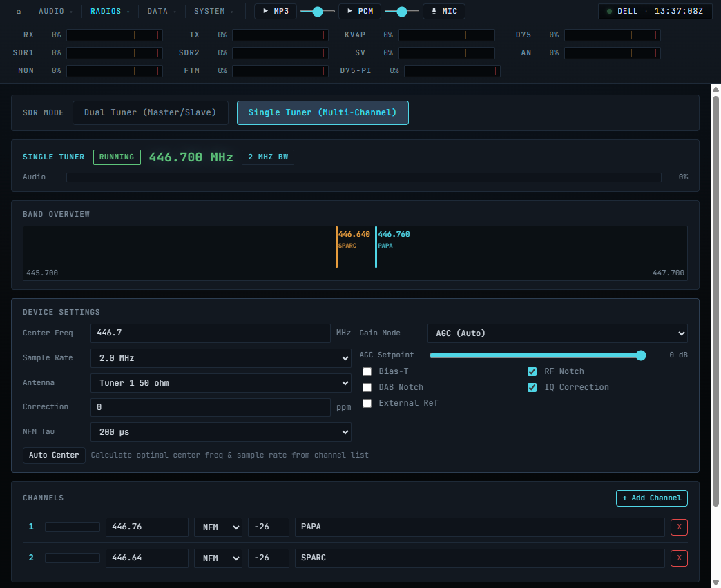Enable the Bias-T checkbox
Viewport: 721px width, 588px height.
tap(367, 371)
